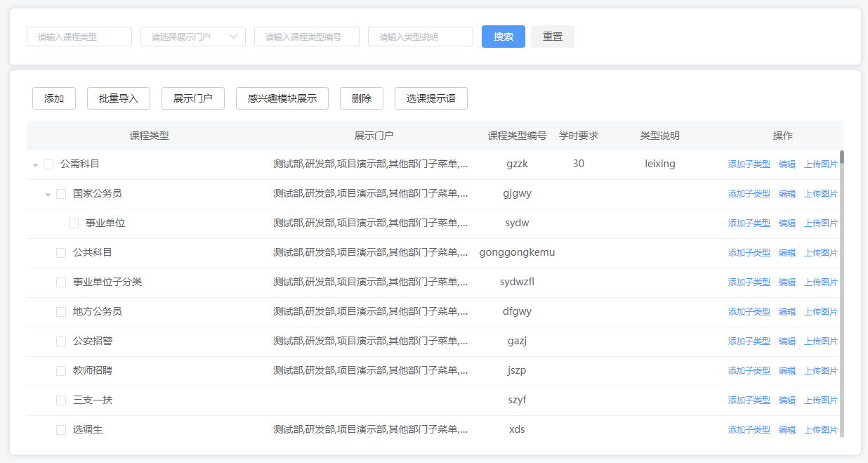Image resolution: width=868 pixels, height=463 pixels.
Task: Click the 批量导入 button
Action: pos(119,98)
